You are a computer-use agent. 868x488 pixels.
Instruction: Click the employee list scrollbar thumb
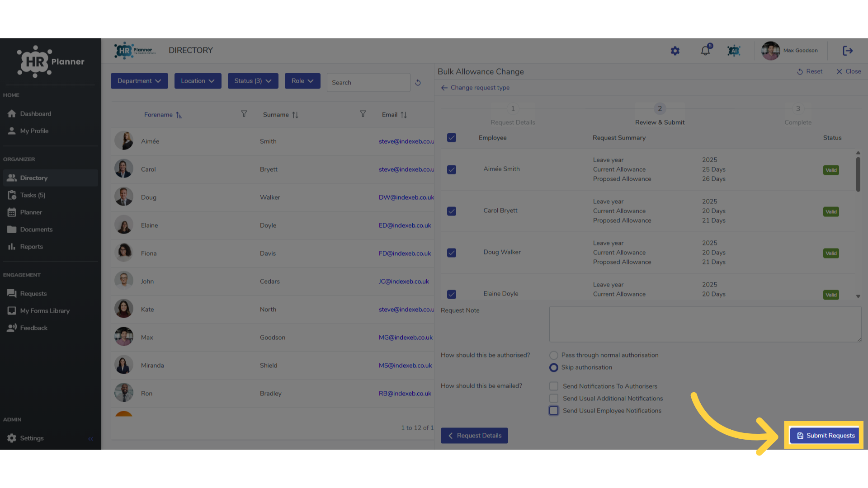coord(858,174)
